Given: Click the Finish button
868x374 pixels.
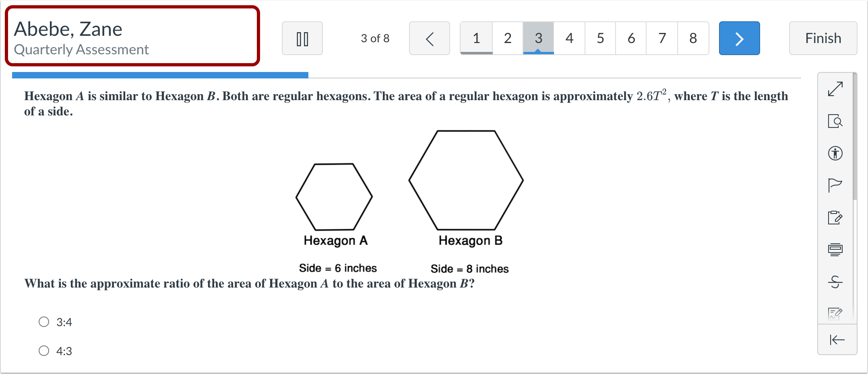Looking at the screenshot, I should [x=823, y=38].
